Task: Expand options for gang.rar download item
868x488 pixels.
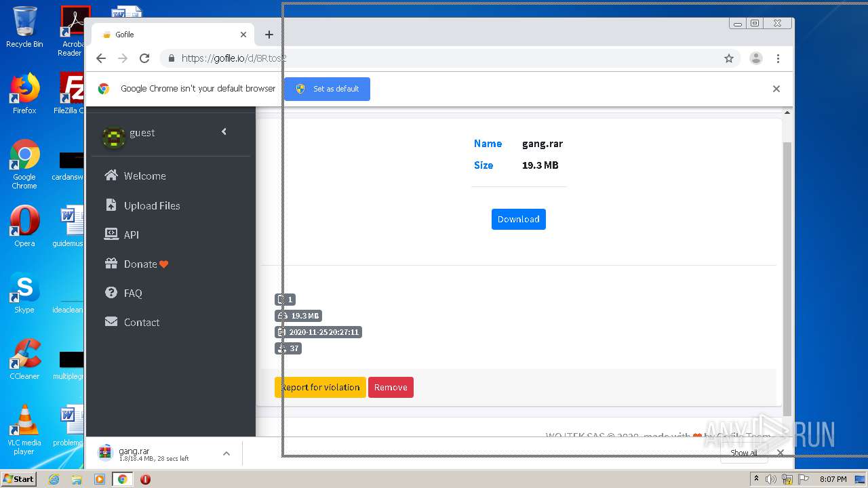Action: [226, 453]
